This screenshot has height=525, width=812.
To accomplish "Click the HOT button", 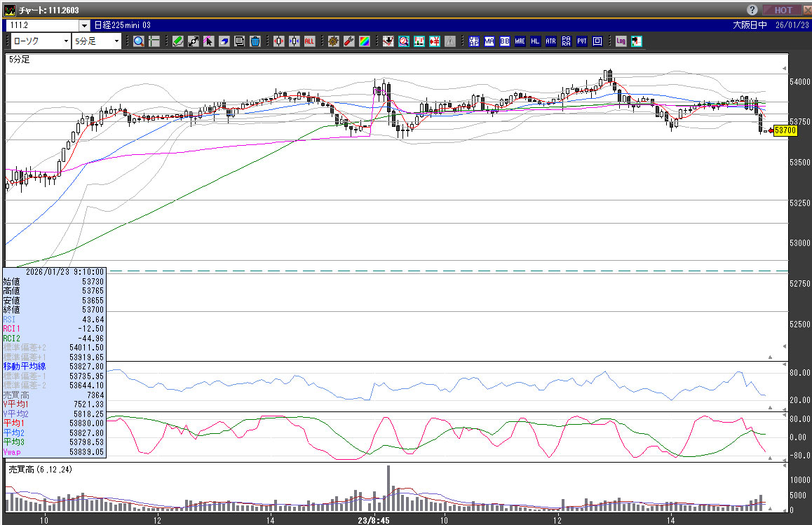I will click(782, 10).
